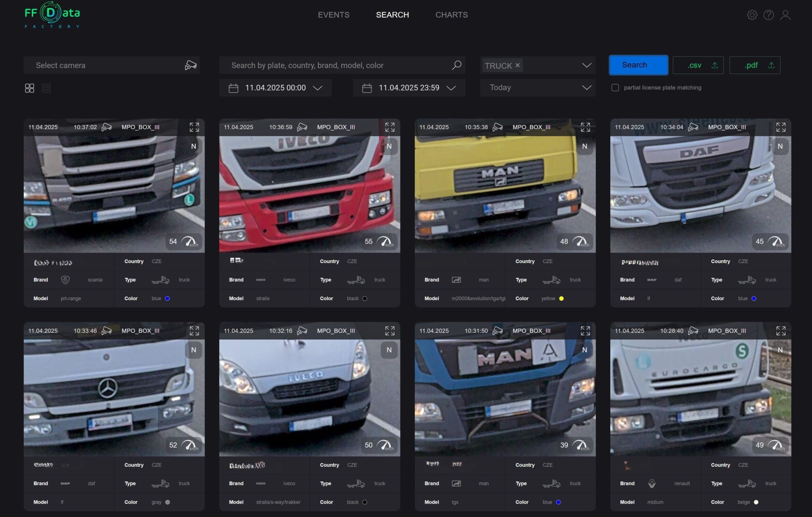Click speedometer icon showing 54 km/h
The width and height of the screenshot is (812, 517).
(189, 241)
